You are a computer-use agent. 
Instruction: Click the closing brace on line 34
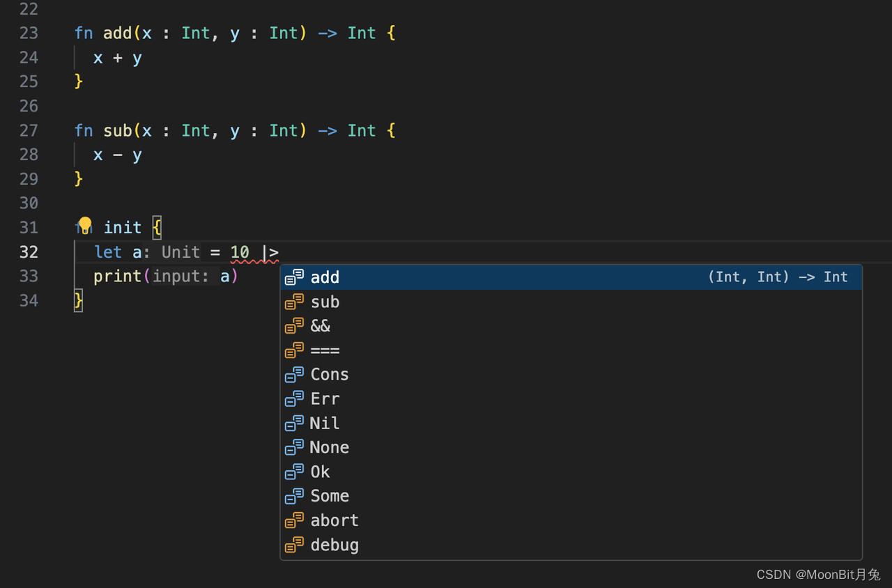[x=79, y=301]
